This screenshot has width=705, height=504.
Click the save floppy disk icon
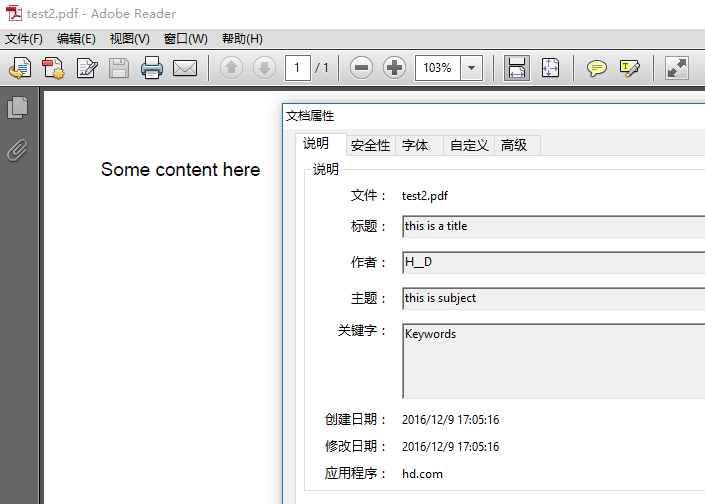click(x=119, y=68)
